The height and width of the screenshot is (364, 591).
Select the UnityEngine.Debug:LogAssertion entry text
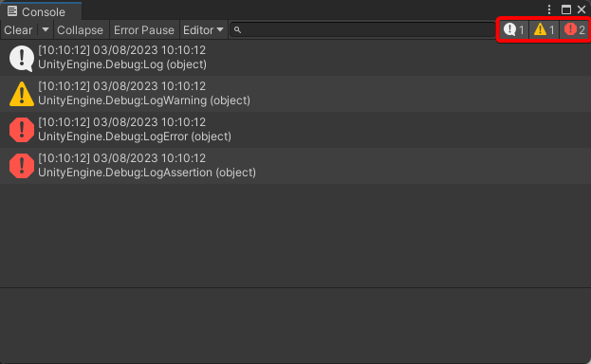[x=147, y=173]
